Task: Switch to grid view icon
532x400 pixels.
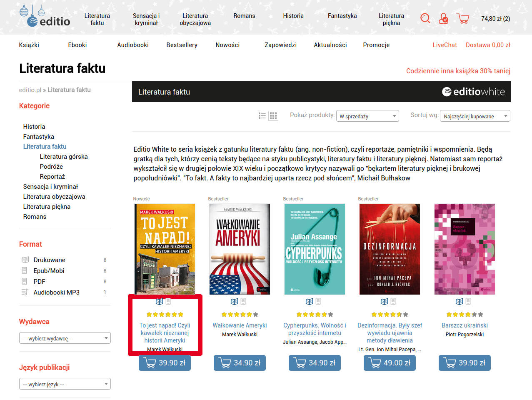Action: click(273, 116)
